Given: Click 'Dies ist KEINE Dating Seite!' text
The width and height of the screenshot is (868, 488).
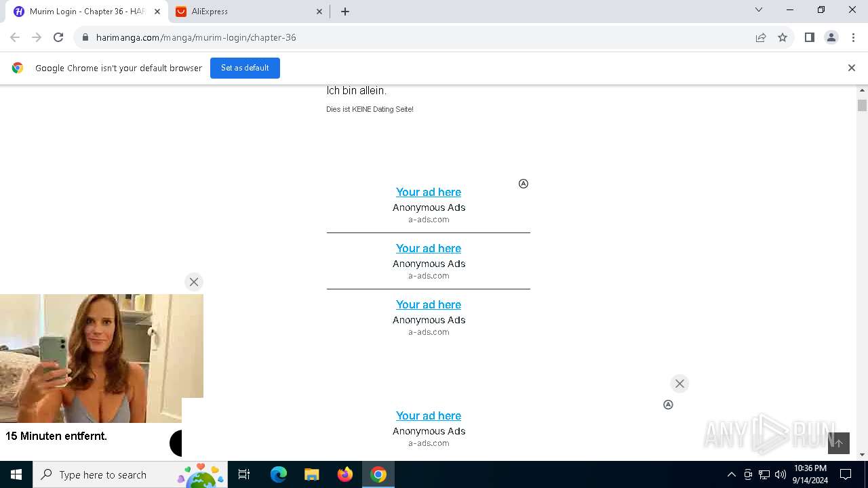Looking at the screenshot, I should 370,109.
